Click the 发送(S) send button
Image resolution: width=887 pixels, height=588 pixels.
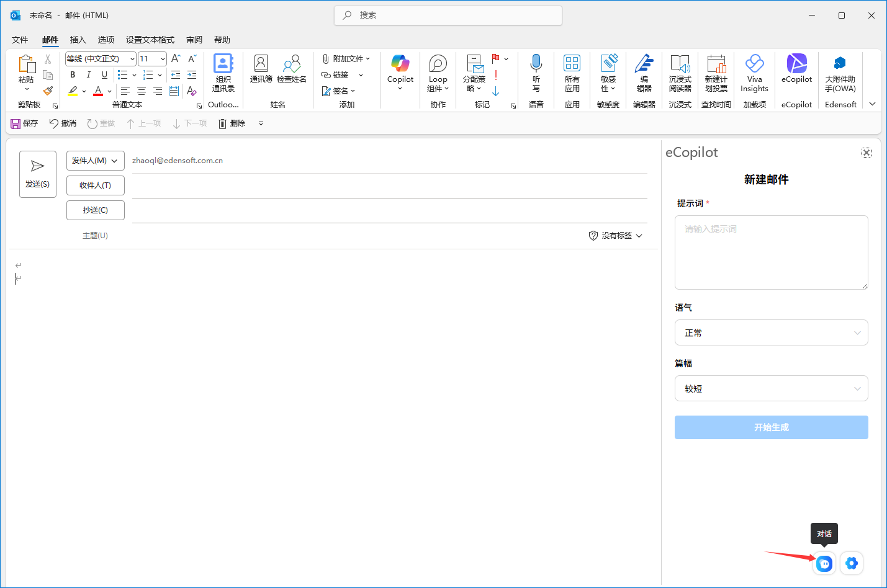coord(37,174)
